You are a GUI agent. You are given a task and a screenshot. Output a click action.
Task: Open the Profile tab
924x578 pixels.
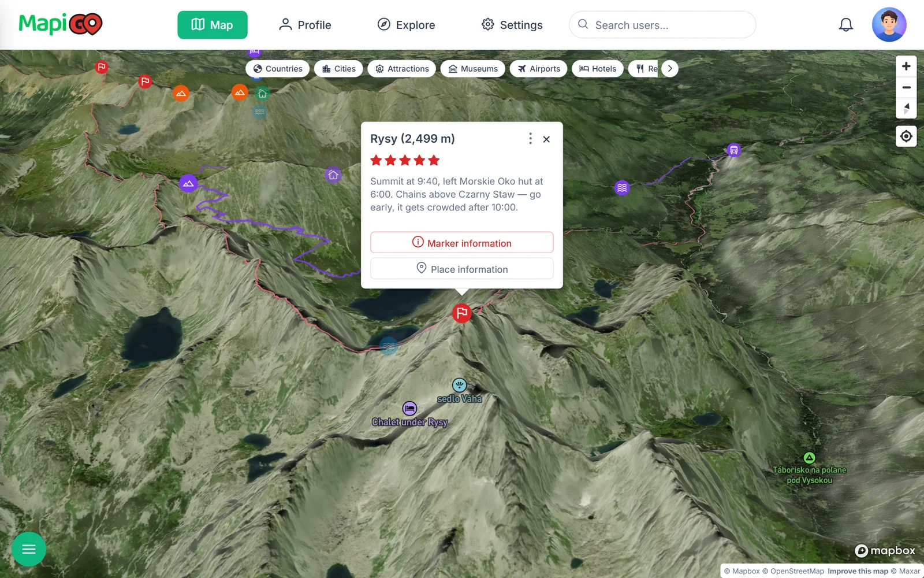[x=305, y=25]
